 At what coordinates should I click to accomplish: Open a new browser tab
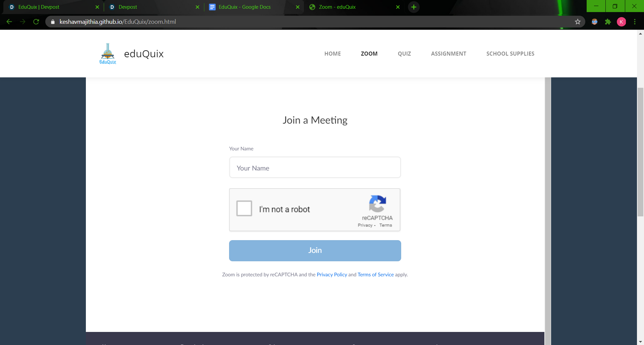(x=414, y=7)
